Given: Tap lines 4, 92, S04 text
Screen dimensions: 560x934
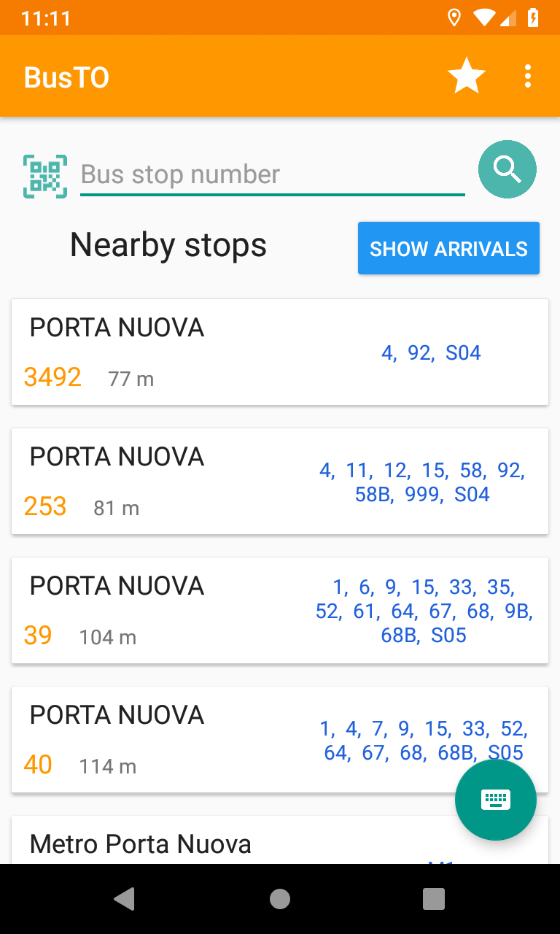Looking at the screenshot, I should point(431,353).
